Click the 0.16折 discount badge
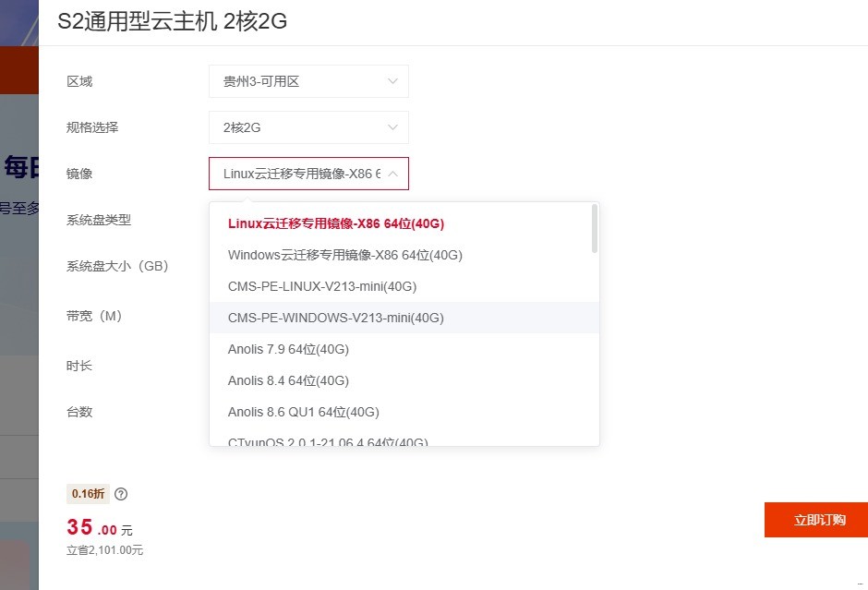The height and width of the screenshot is (590, 868). coord(88,494)
